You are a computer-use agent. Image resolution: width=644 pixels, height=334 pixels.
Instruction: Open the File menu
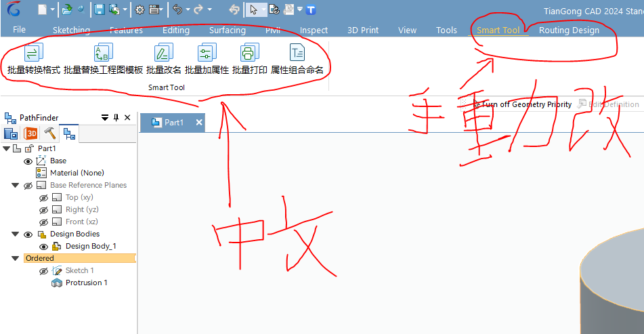(20, 30)
